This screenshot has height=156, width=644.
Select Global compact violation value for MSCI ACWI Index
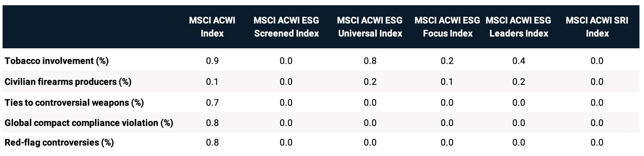pos(212,123)
